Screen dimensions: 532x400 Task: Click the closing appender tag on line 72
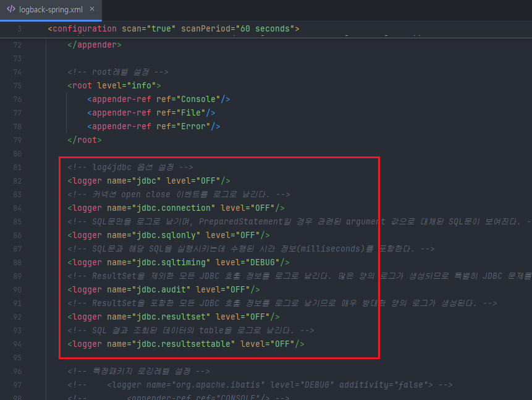coord(95,45)
